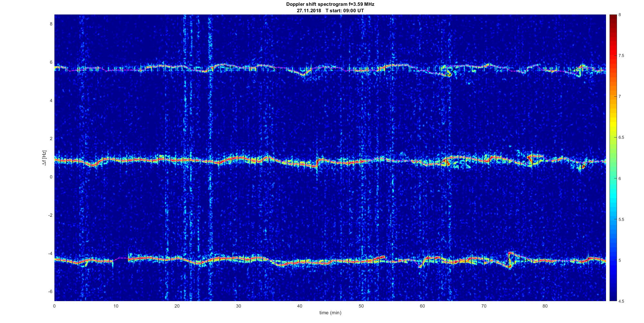Screen dimensions: 644x323
Task: Click the colorbar label 4.5 at bottom
Action: click(x=621, y=301)
